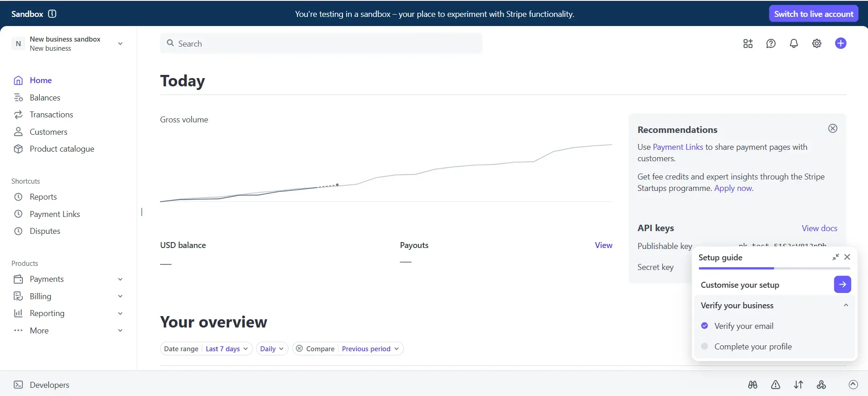Open the notifications bell

[793, 43]
